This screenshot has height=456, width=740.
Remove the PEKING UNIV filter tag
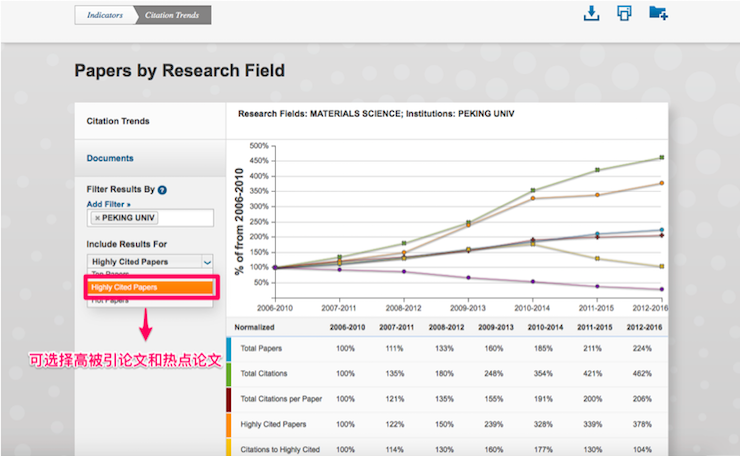pos(97,218)
